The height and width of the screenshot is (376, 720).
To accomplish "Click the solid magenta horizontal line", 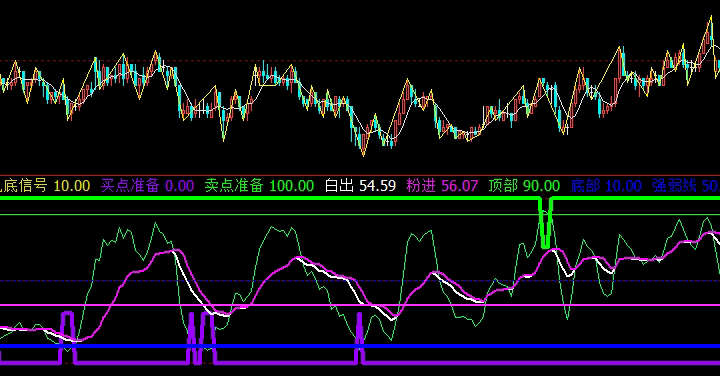I will 360,305.
